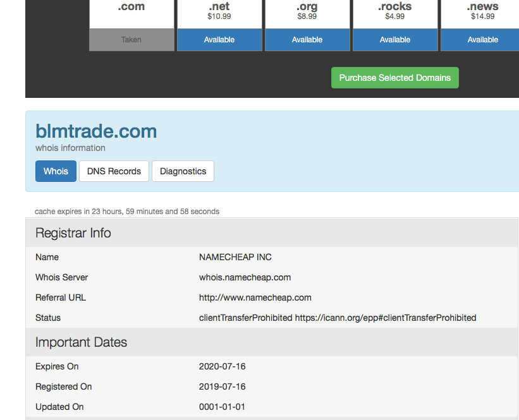Viewport: 519px width, 420px height.
Task: Click the Registrar Info section header
Action: pos(73,233)
